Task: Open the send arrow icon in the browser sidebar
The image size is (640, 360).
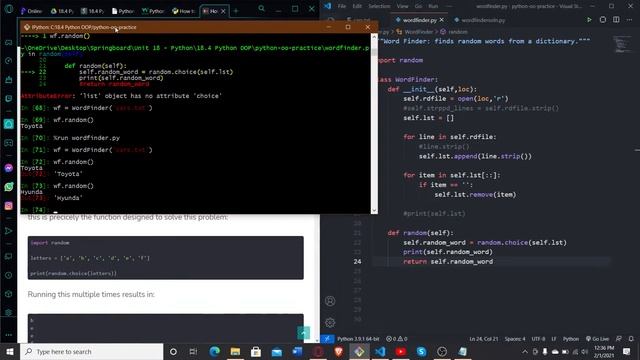Action: pos(9,231)
